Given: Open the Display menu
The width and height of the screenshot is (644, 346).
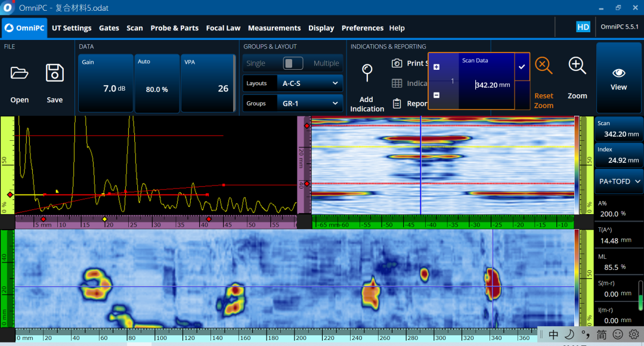Looking at the screenshot, I should [321, 28].
